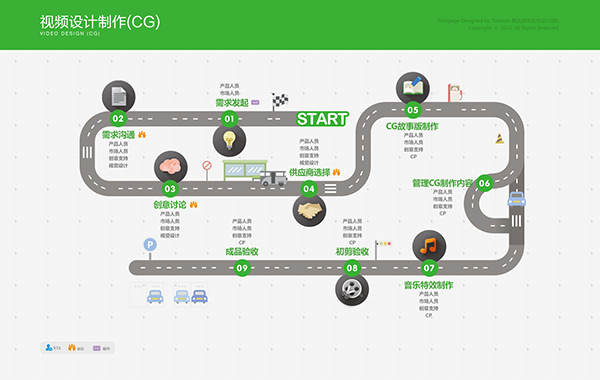600x380 pixels.
Task: Open the book and pencil icon at step 05
Action: 412,88
